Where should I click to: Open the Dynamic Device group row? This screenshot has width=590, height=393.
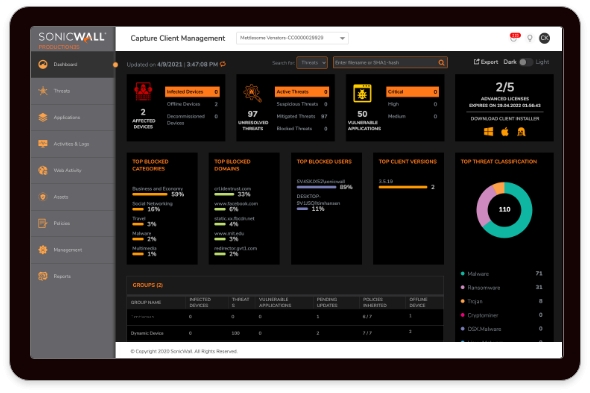(x=285, y=333)
